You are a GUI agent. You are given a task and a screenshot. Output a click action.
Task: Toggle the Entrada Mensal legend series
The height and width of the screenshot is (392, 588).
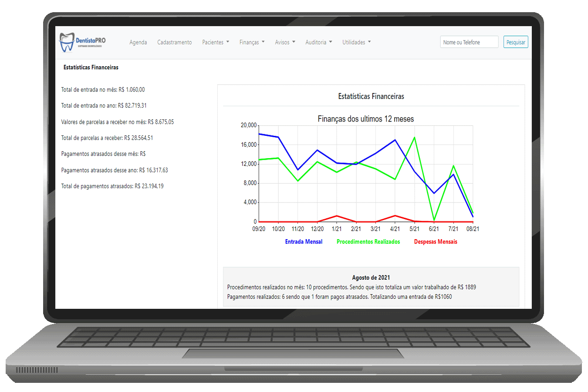coord(304,242)
